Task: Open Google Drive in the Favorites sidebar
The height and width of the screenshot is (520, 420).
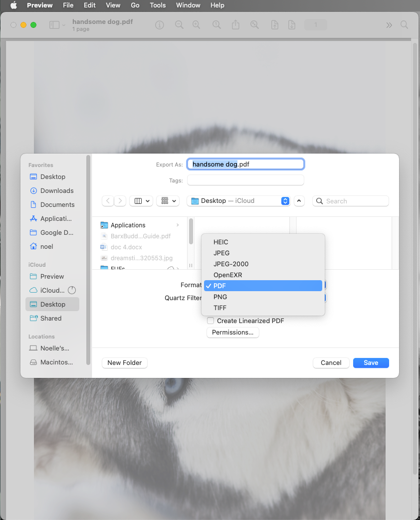Action: point(54,232)
